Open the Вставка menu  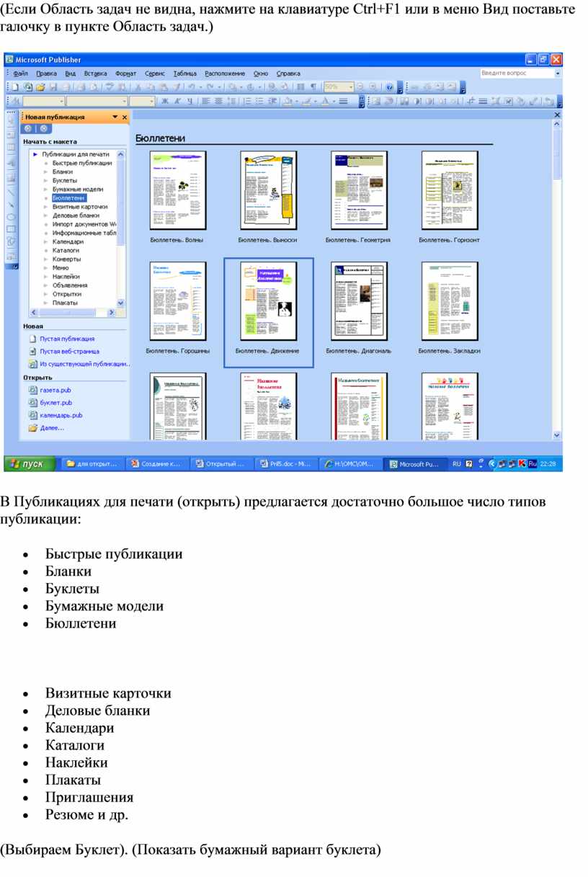(x=96, y=74)
